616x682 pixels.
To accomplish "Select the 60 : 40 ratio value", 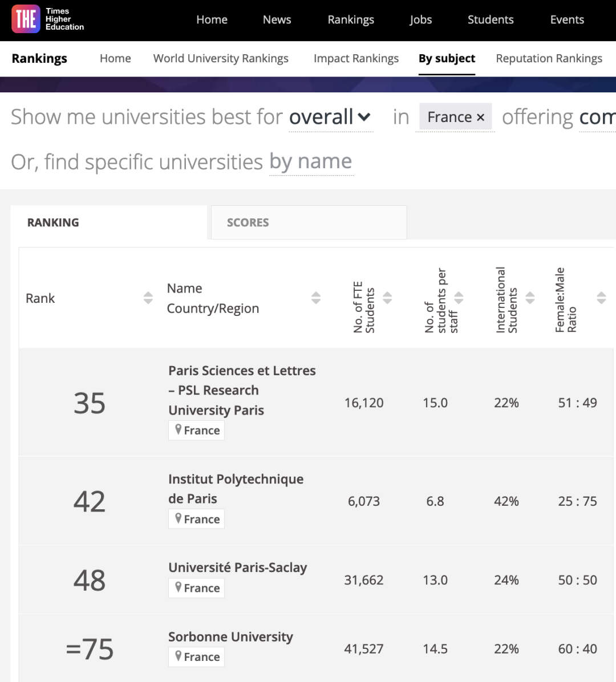I will (578, 648).
